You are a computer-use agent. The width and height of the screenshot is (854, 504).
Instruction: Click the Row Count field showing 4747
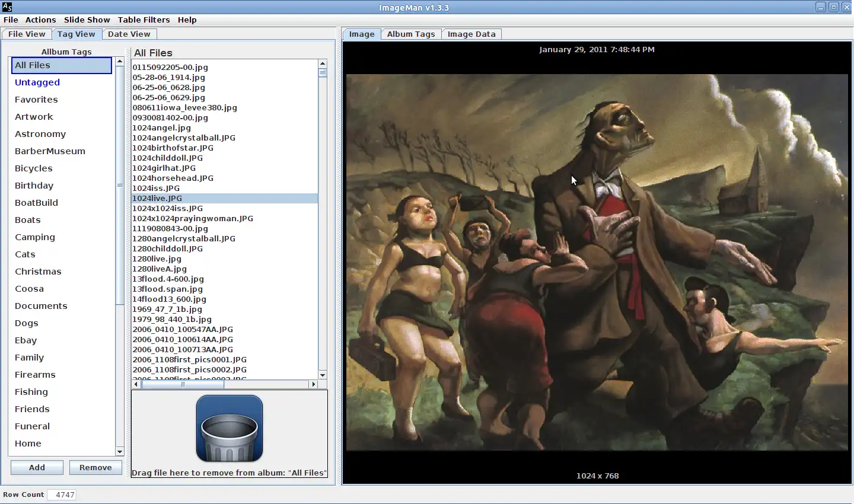pyautogui.click(x=62, y=495)
